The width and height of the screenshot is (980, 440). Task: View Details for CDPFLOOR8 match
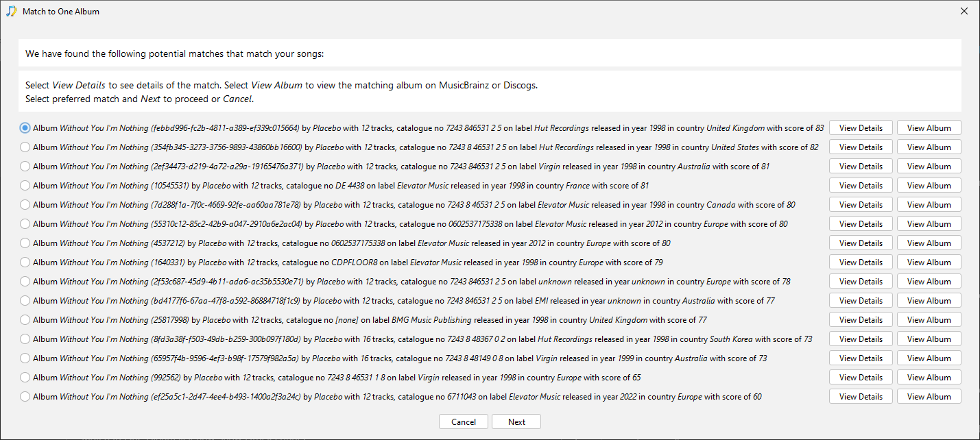pyautogui.click(x=861, y=262)
